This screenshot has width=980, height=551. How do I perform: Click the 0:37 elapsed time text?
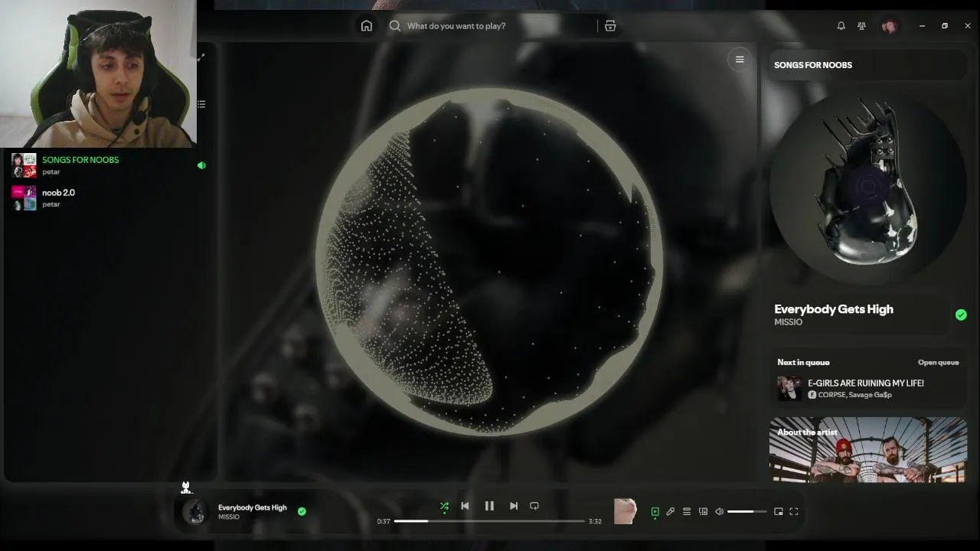[384, 521]
